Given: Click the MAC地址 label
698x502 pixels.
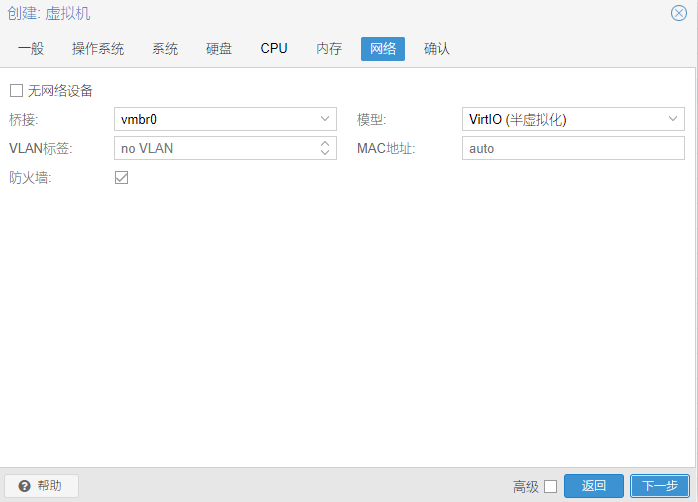Looking at the screenshot, I should [386, 148].
